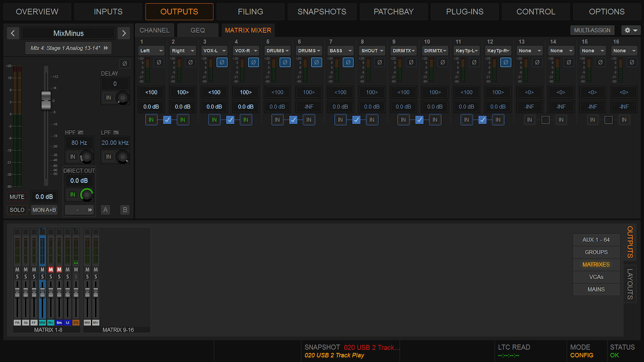Select the MATRIX 9-16 fader bank thumbnail
The height and width of the screenshot is (362, 644).
pyautogui.click(x=118, y=280)
